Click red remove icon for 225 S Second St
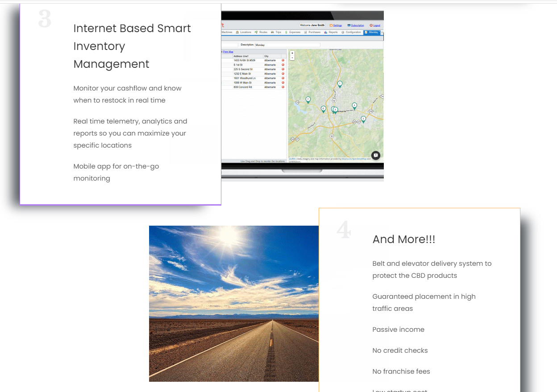Image resolution: width=557 pixels, height=392 pixels. (x=283, y=69)
